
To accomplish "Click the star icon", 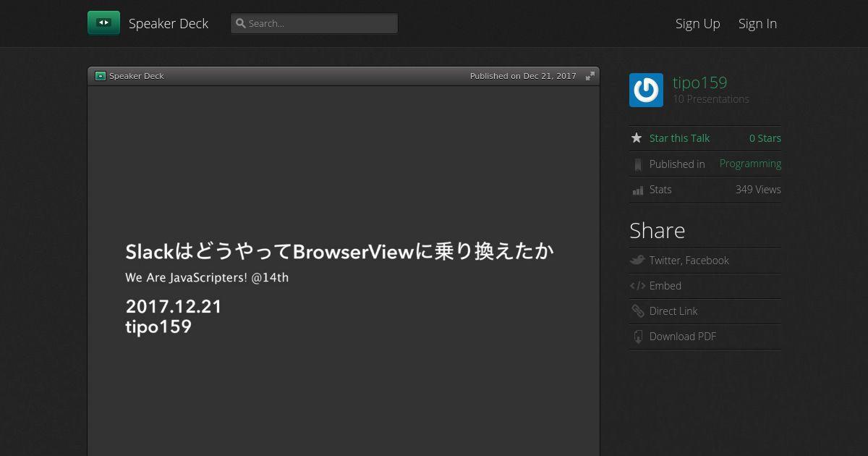I will click(x=637, y=138).
